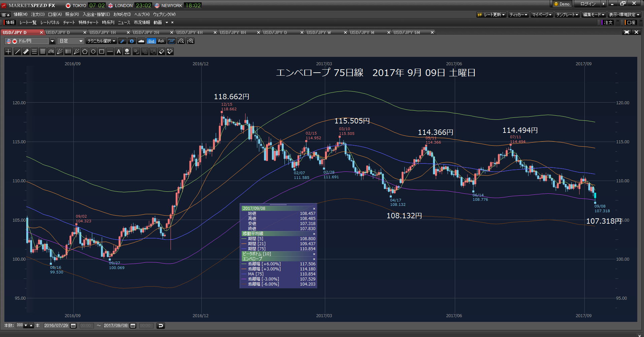The image size is (644, 337).
Task: Open the 注文(O) menu
Action: [x=38, y=14]
